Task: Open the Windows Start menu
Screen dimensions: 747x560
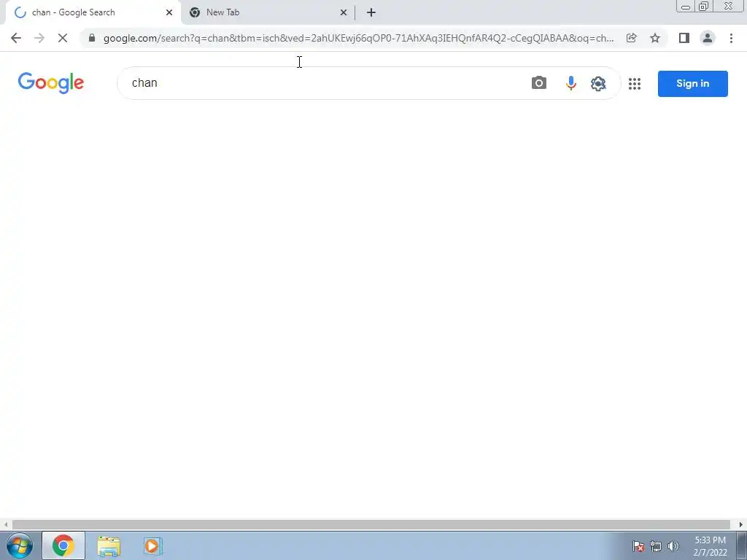Action: [x=20, y=545]
